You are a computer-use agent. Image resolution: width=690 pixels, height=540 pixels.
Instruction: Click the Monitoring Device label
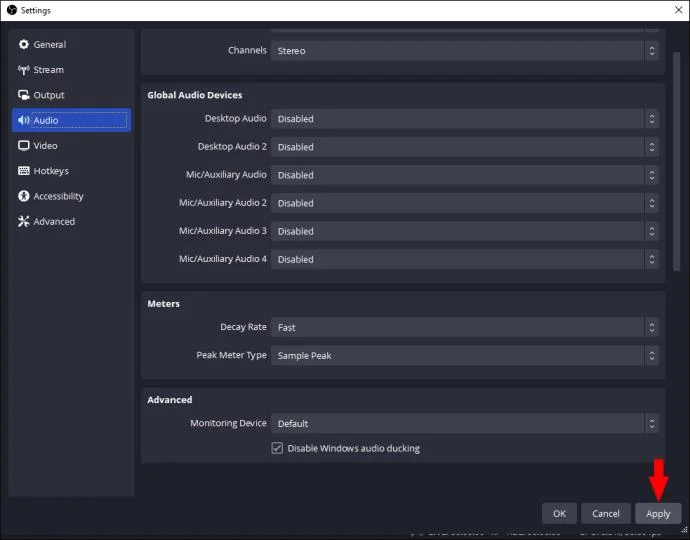click(228, 423)
